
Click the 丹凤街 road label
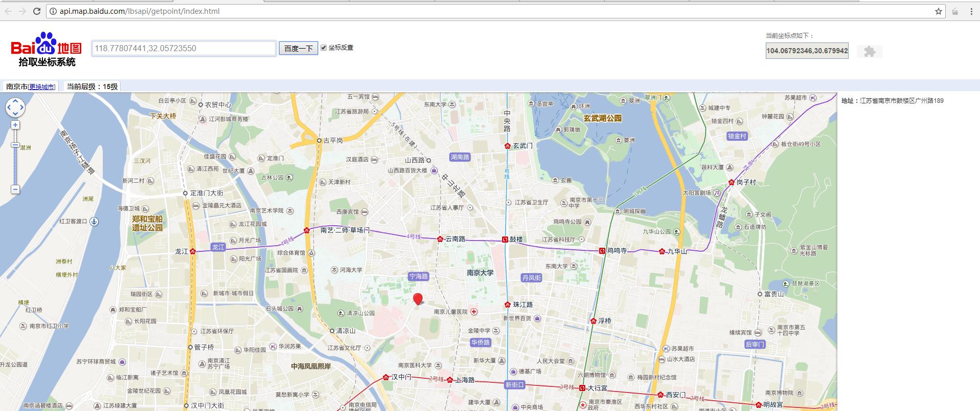[x=531, y=277]
